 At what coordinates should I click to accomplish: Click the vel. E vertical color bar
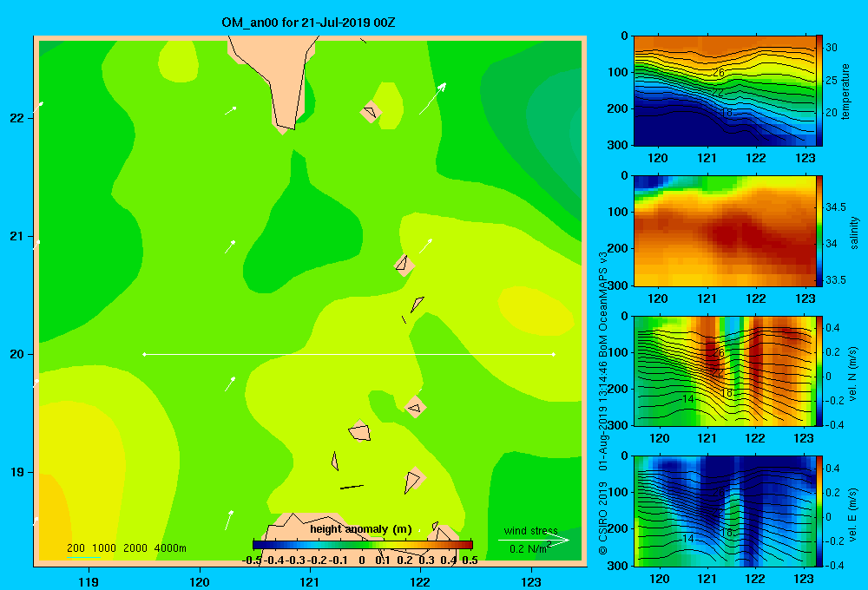819,510
